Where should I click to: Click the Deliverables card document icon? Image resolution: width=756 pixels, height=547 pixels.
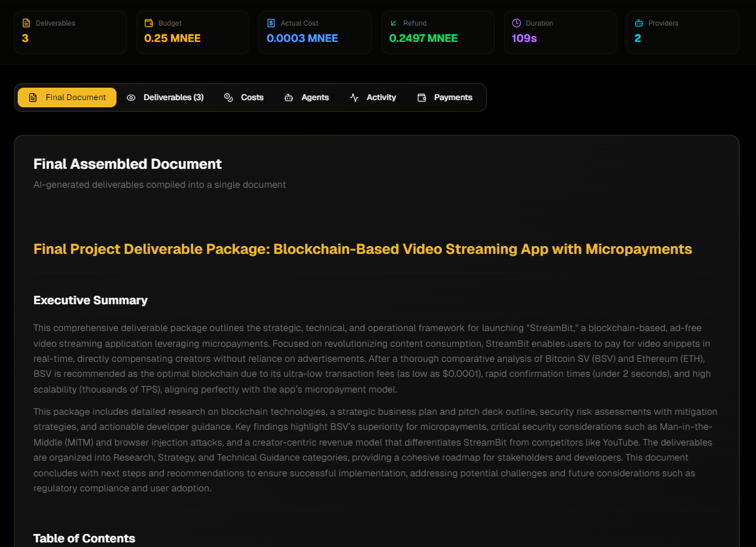click(27, 23)
